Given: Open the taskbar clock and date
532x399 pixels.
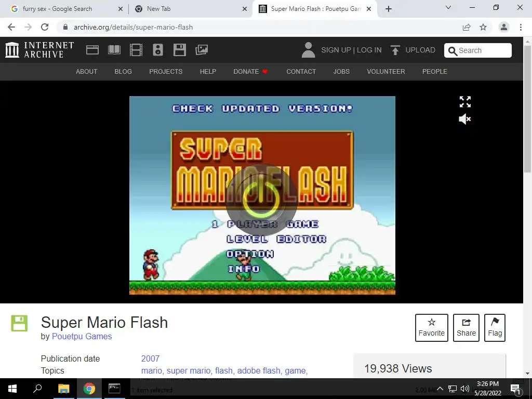Looking at the screenshot, I should 487,389.
